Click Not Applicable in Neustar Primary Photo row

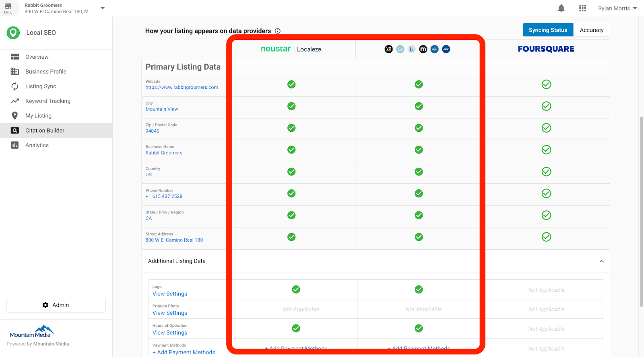tap(301, 309)
